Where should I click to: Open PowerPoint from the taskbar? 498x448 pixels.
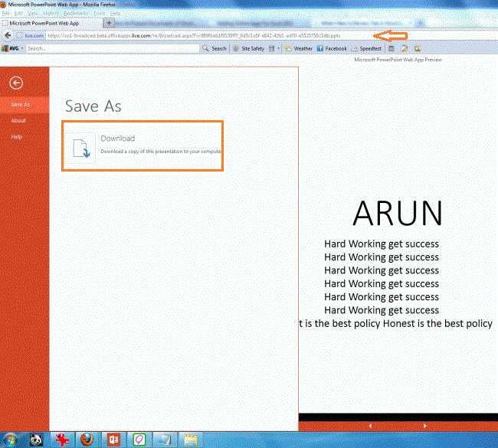click(x=113, y=440)
